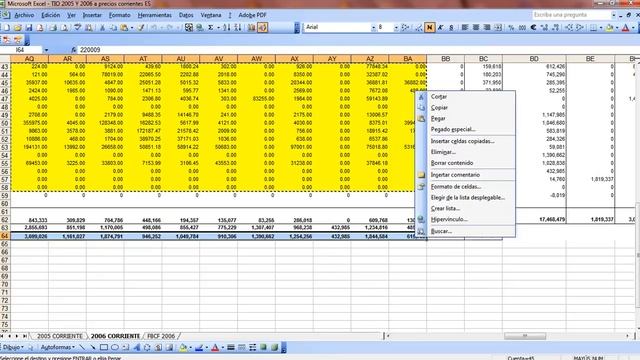Open the font name Arial dropdown
Image resolution: width=640 pixels, height=360 pixels.
pos(373,27)
